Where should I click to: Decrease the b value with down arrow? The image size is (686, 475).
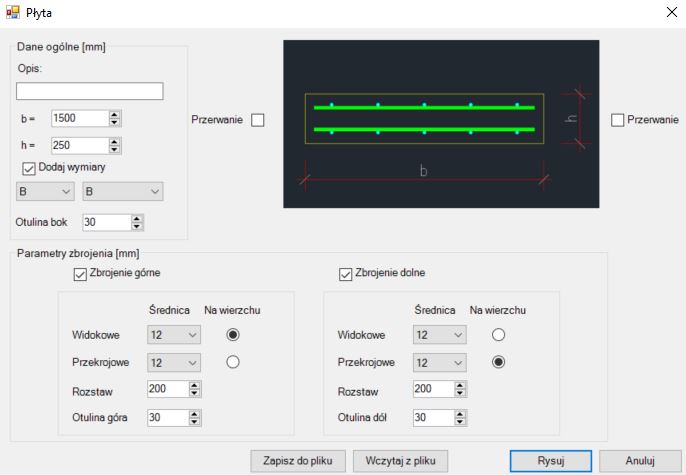click(115, 122)
